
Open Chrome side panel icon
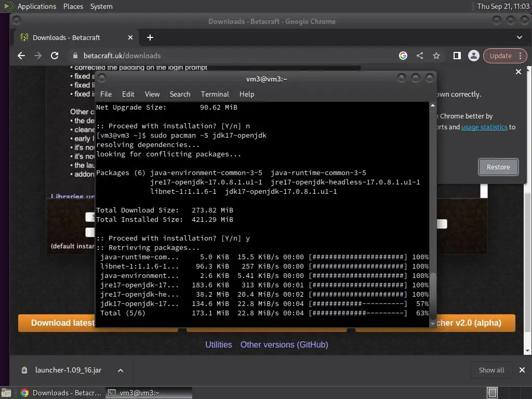coord(457,56)
